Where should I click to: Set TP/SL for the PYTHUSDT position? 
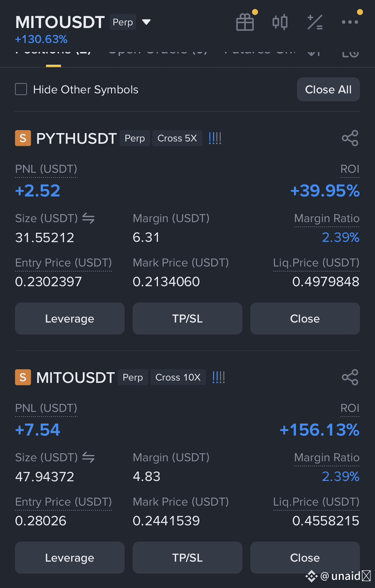(187, 318)
